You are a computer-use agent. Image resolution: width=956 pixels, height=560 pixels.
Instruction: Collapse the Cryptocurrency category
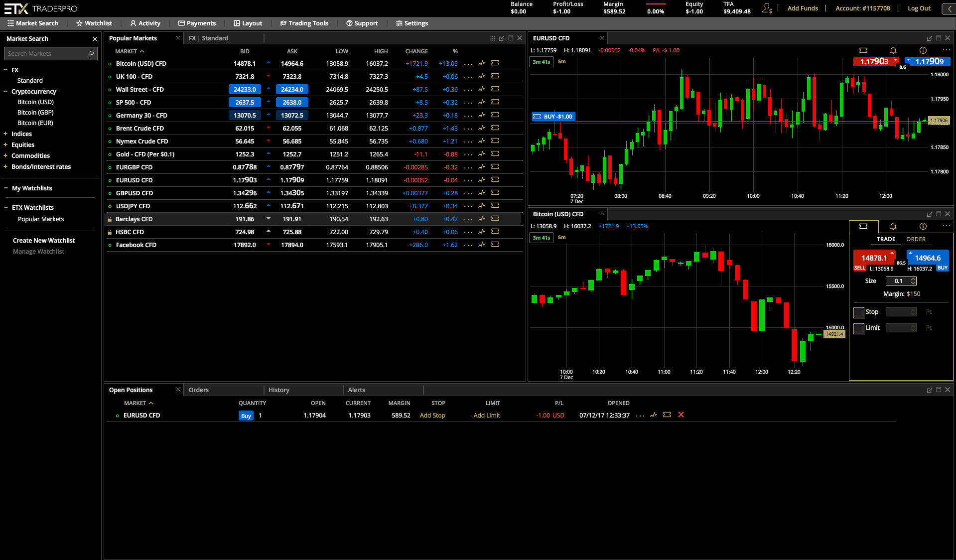5,92
